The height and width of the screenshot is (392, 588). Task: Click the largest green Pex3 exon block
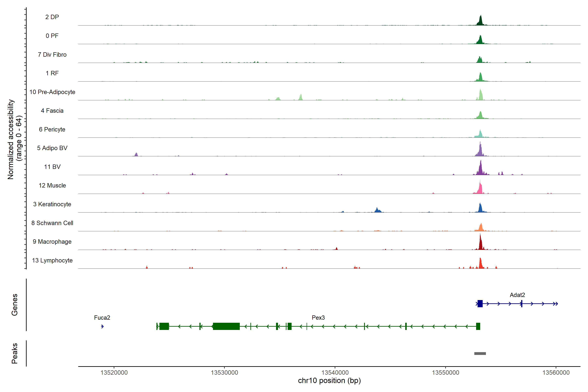(226, 326)
